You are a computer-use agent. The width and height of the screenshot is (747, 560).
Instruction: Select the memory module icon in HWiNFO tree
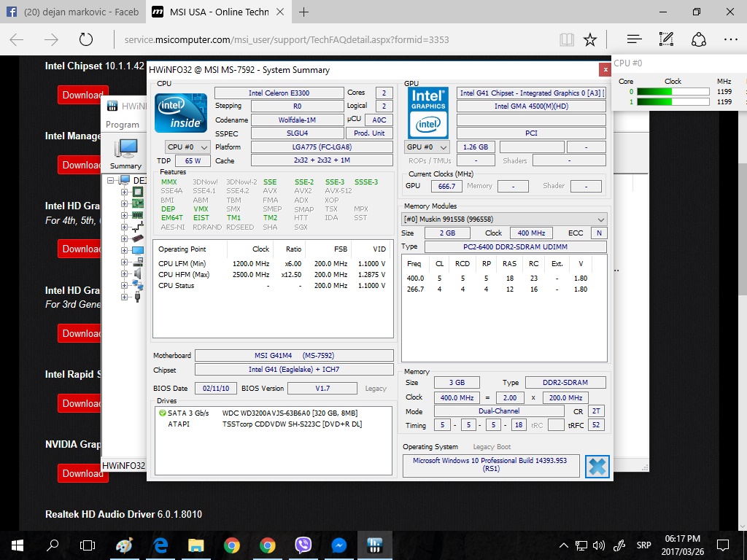[x=138, y=215]
